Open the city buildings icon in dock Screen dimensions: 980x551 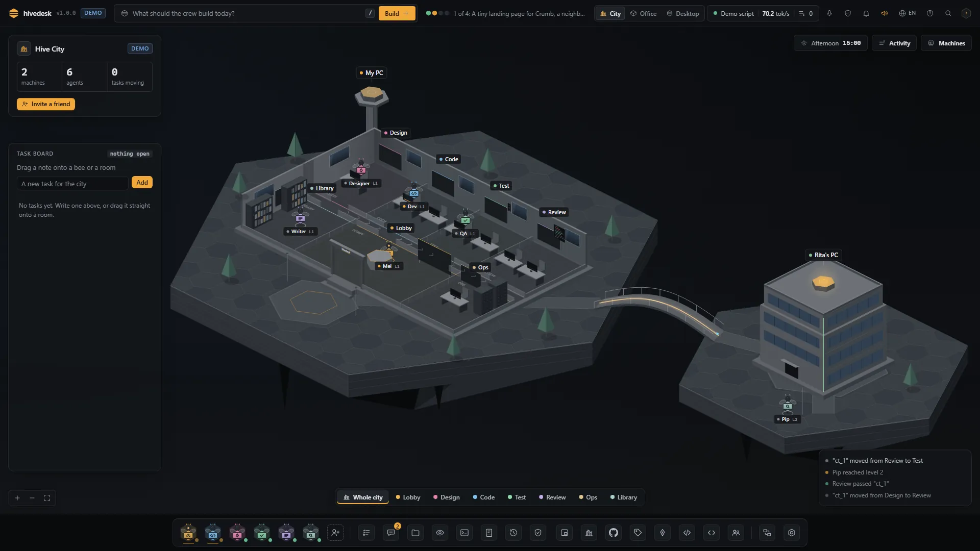click(x=589, y=533)
